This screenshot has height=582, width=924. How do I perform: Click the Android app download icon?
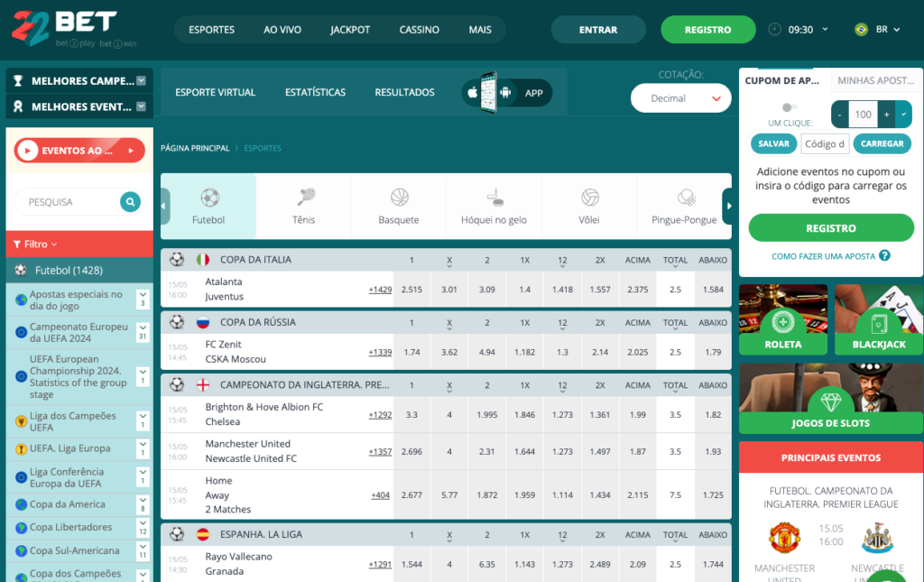[505, 92]
